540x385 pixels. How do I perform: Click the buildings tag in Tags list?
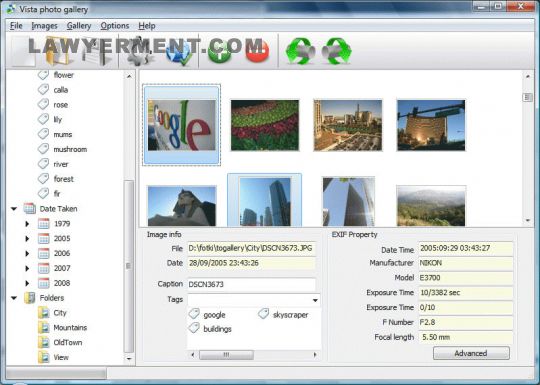point(210,329)
